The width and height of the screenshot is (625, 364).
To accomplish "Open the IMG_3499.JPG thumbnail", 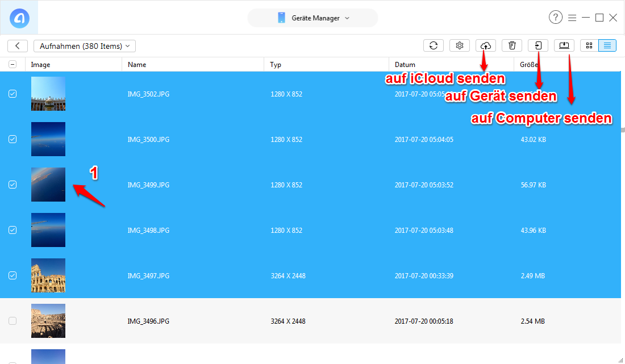I will (48, 185).
